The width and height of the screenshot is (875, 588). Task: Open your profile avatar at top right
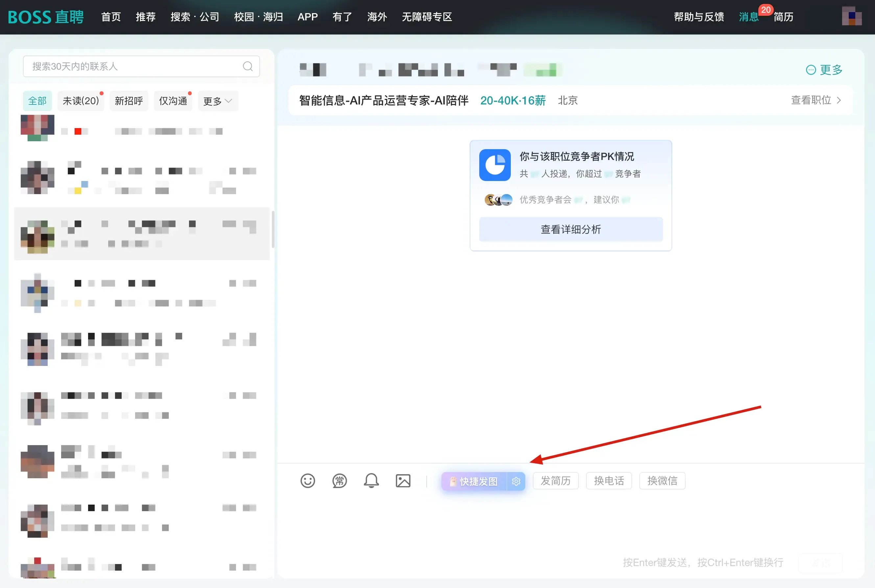(x=852, y=17)
